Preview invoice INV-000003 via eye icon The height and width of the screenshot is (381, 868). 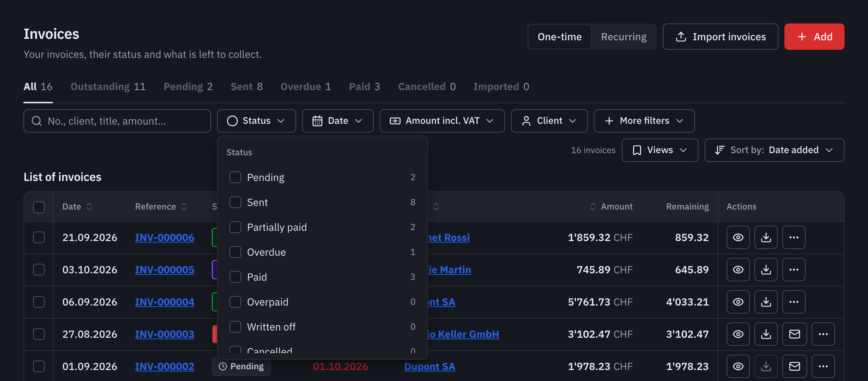click(738, 334)
